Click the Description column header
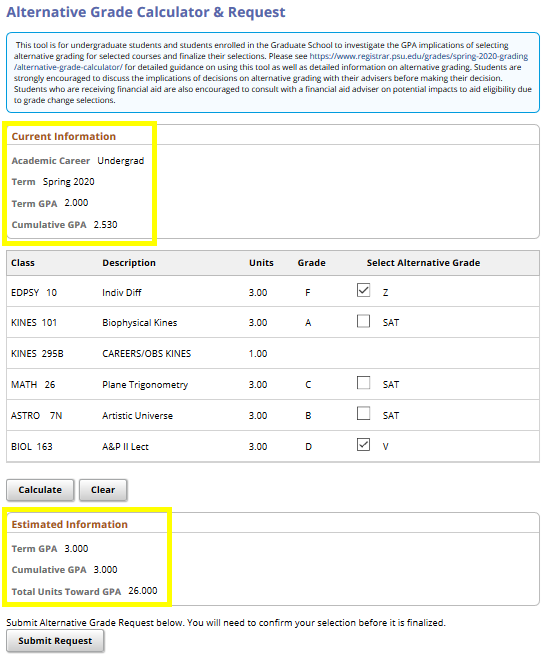 [129, 263]
